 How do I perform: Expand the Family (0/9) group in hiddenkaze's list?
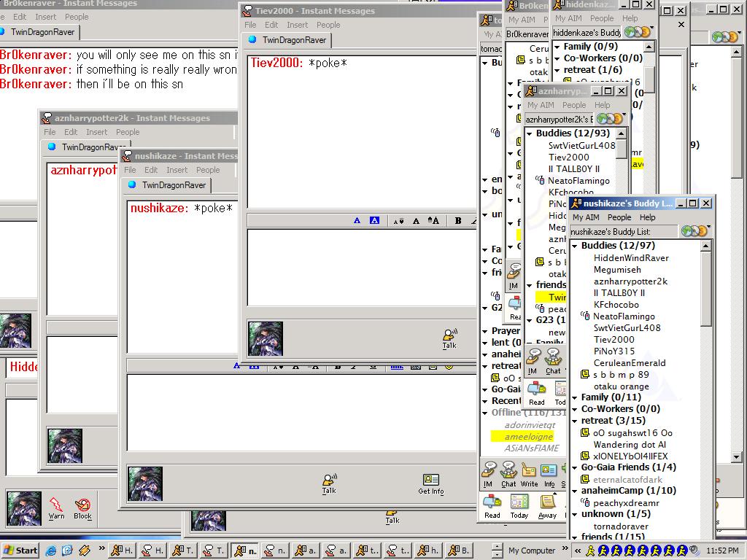[x=557, y=47]
